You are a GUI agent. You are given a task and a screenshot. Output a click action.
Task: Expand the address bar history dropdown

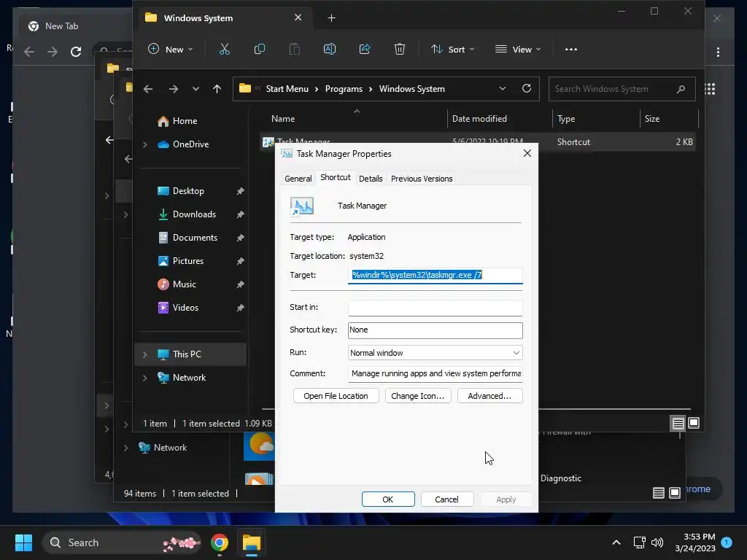pyautogui.click(x=502, y=88)
